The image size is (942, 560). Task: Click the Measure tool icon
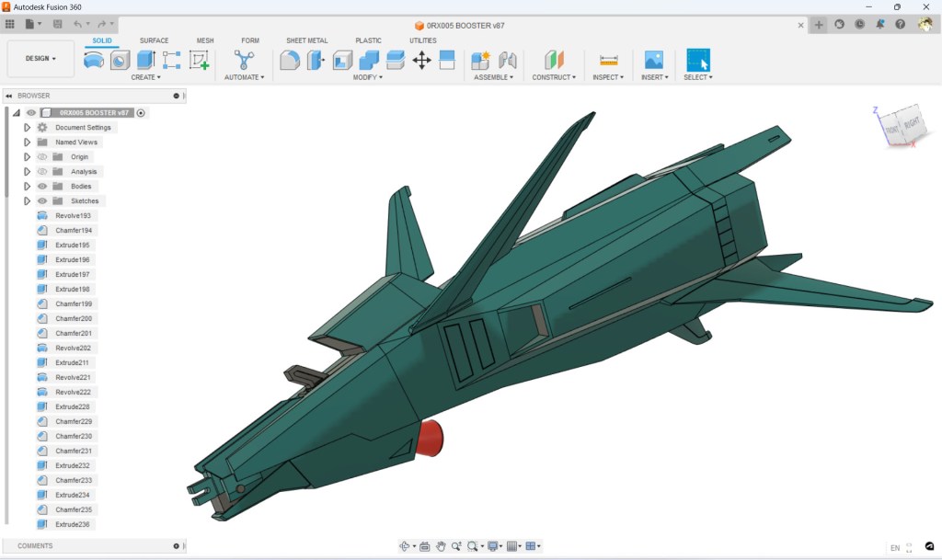(608, 61)
